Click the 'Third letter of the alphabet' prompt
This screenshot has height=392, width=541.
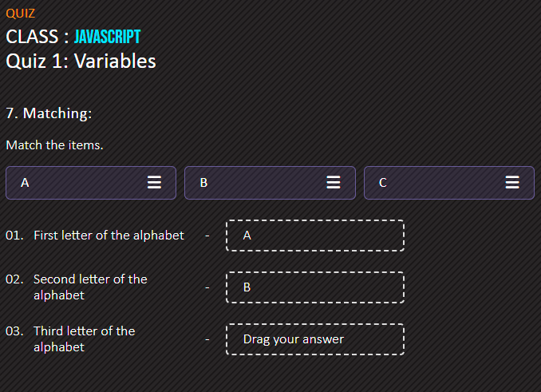click(85, 339)
